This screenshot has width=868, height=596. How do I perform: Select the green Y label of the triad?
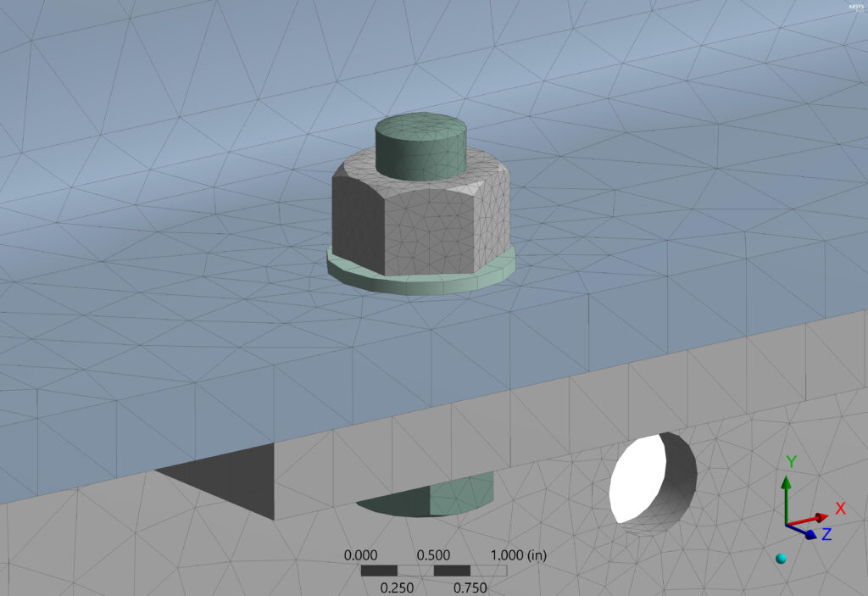point(791,460)
